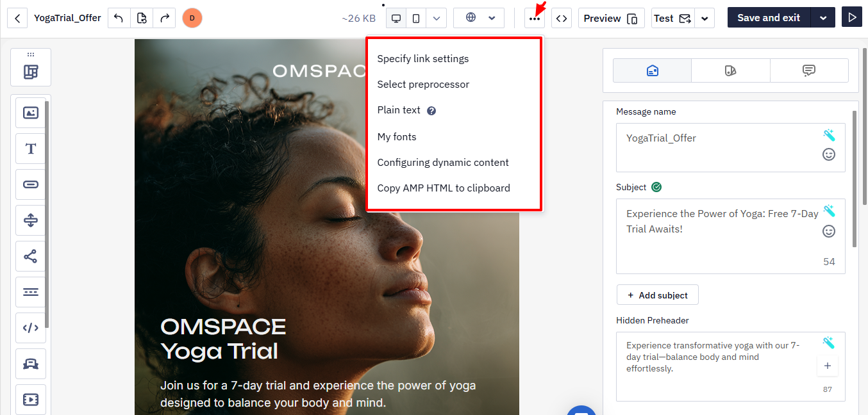Switch to desktop preview mode
868x415 pixels.
pos(396,18)
